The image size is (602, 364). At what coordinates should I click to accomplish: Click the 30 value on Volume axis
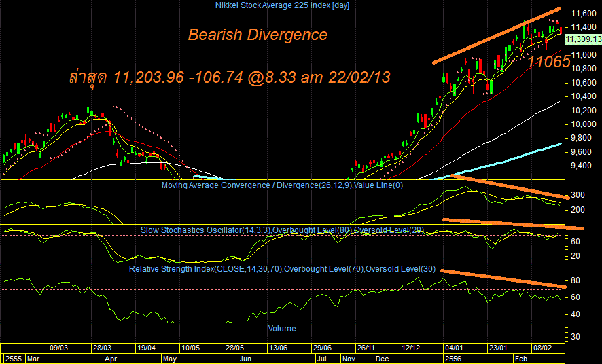[576, 336]
